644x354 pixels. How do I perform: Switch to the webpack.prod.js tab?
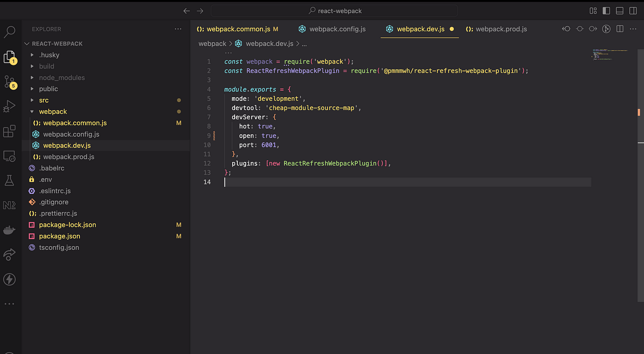(x=496, y=29)
